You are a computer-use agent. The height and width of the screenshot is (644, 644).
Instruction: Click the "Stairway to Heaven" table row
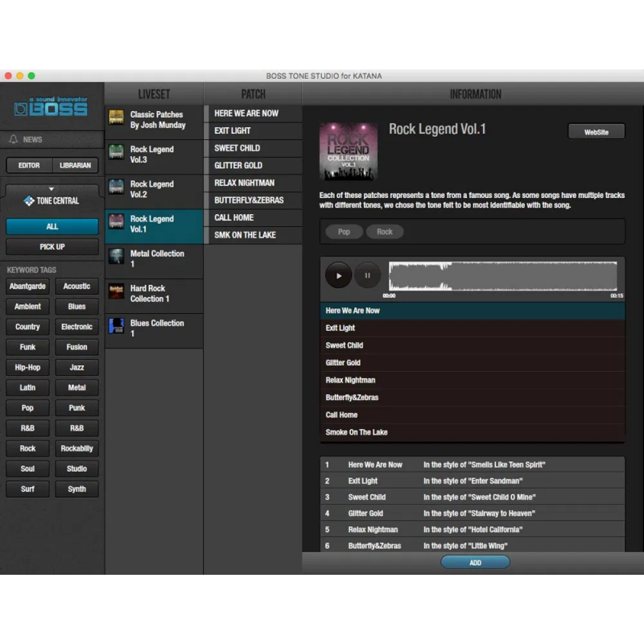[x=473, y=514]
